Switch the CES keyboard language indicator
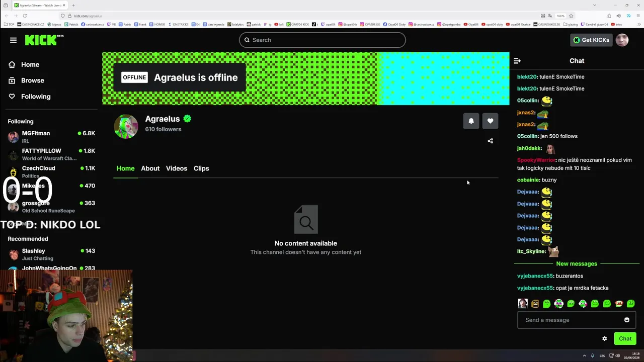644x362 pixels. click(x=602, y=356)
